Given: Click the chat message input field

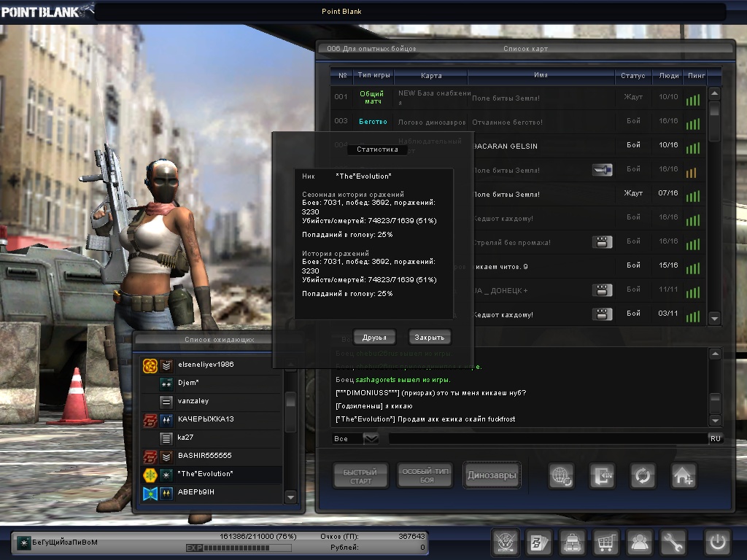Looking at the screenshot, I should 547,438.
